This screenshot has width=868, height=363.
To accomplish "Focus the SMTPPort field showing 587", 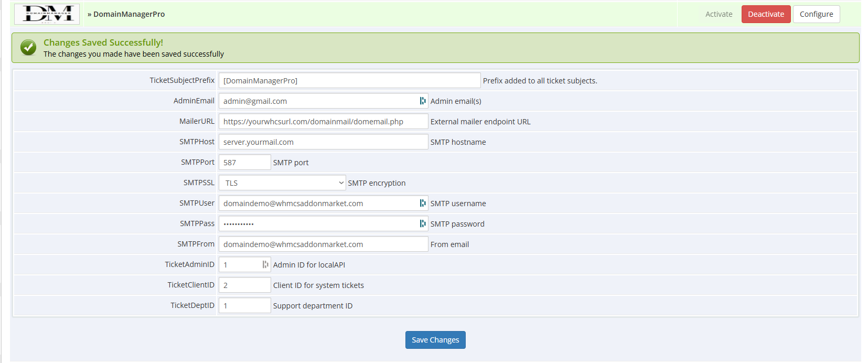I will (x=244, y=162).
